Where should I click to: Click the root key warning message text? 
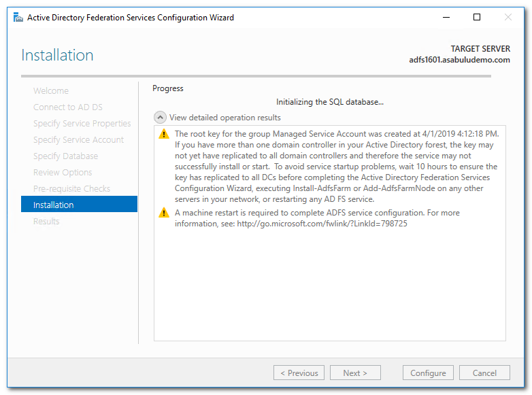337,167
